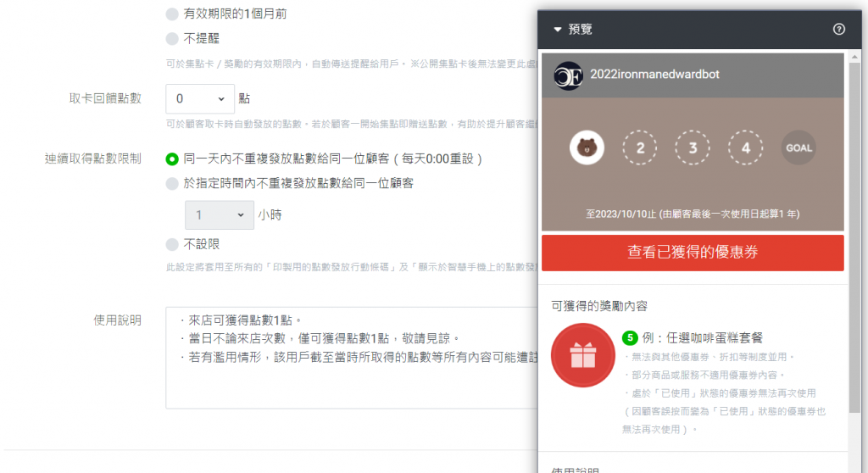Click the 預覽 panel title
Viewport: 868px width, 473px height.
pyautogui.click(x=580, y=30)
